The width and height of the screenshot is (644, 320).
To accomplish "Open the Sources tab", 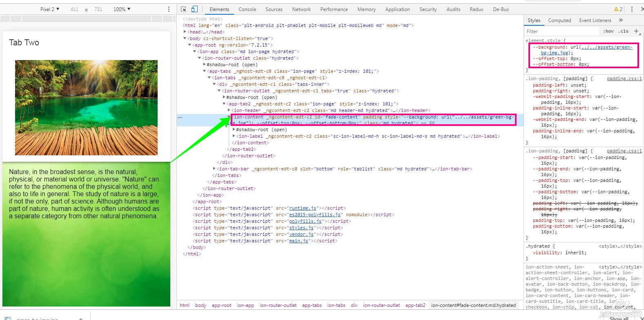I will 274,9.
